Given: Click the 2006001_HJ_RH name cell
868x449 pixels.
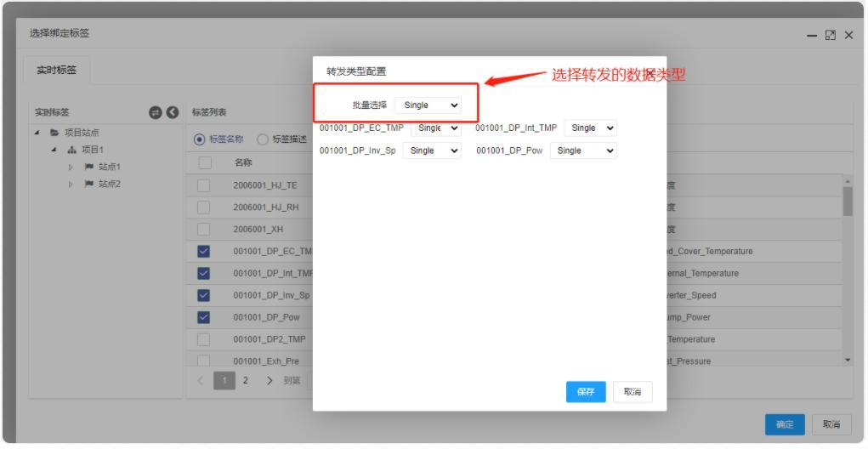Looking at the screenshot, I should tap(266, 207).
